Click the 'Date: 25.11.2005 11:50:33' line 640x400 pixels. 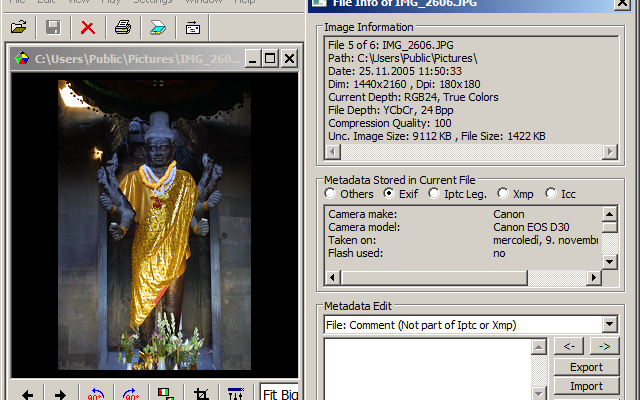coord(395,71)
